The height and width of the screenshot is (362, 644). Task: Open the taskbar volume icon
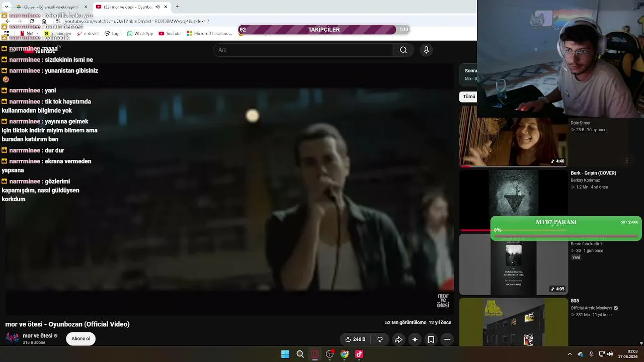tap(610, 354)
